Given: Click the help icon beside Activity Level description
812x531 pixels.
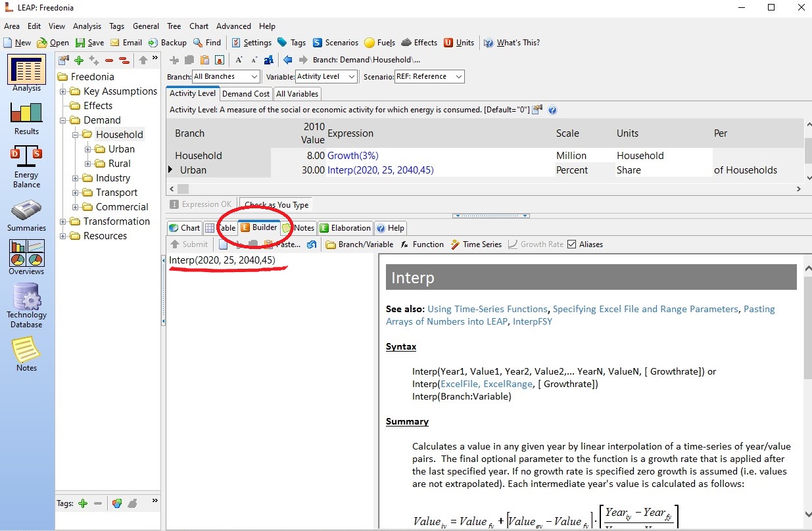Looking at the screenshot, I should pyautogui.click(x=552, y=110).
